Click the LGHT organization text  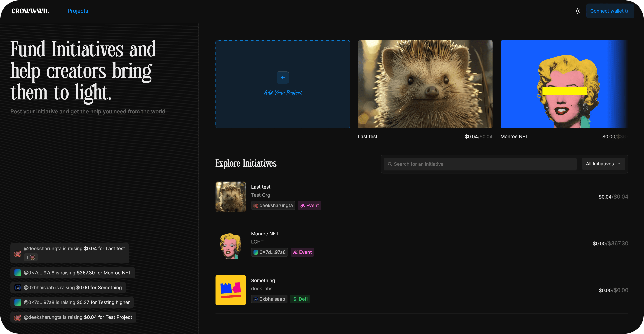click(257, 242)
